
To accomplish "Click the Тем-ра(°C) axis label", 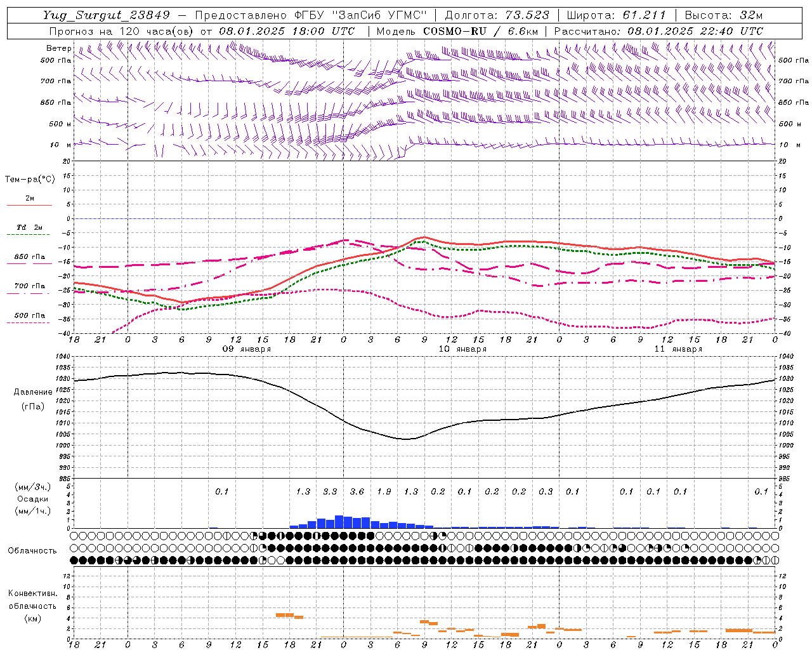I will click(x=30, y=180).
